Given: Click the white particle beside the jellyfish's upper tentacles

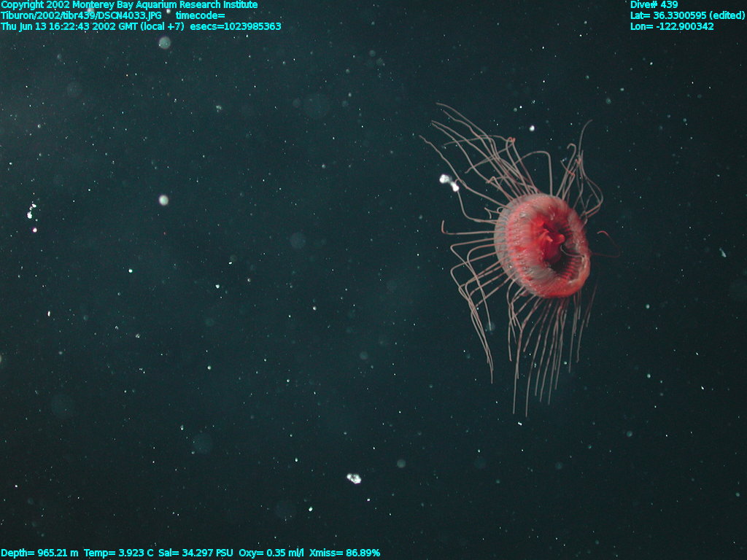Looking at the screenshot, I should tap(449, 182).
